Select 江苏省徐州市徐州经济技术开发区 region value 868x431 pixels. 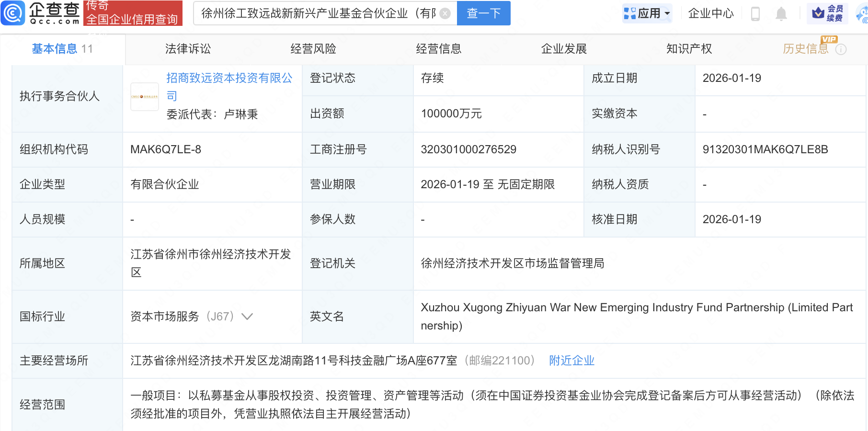(211, 263)
